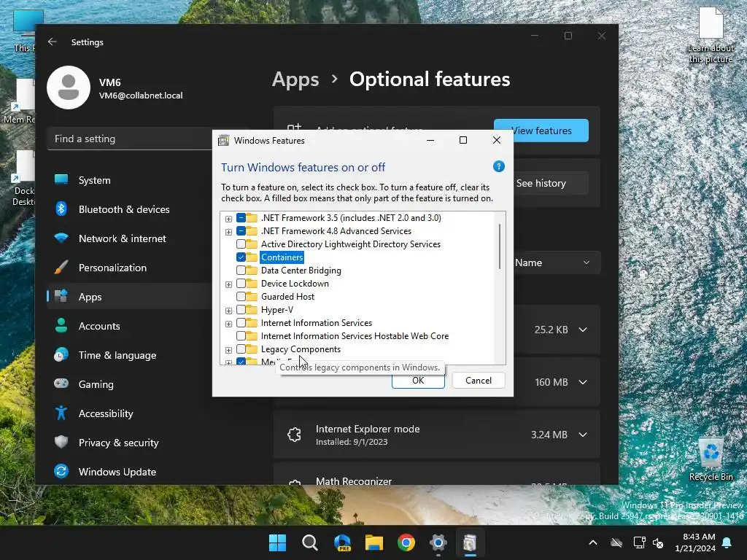Viewport: 747px width, 560px height.
Task: Click the Windows Update sync icon
Action: click(61, 472)
